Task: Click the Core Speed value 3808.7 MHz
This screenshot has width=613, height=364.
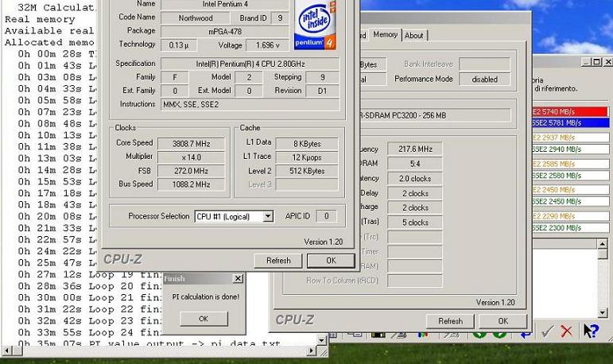Action: coord(191,144)
